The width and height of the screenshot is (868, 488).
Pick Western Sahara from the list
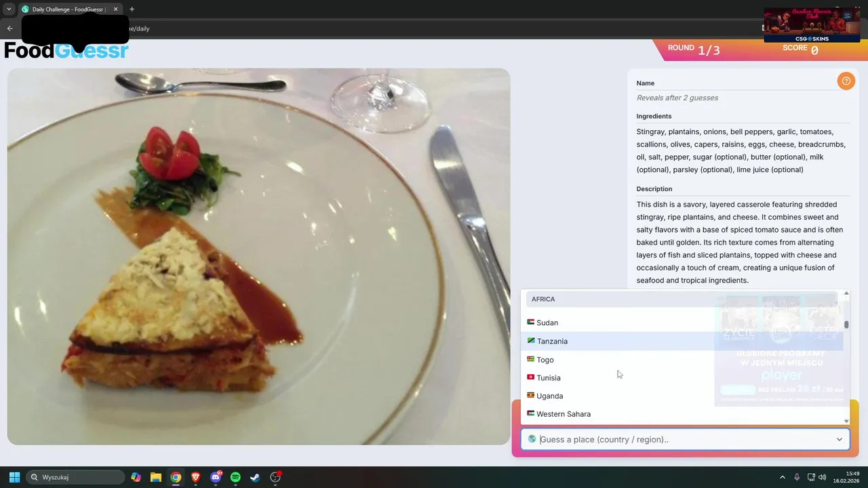coord(682,413)
